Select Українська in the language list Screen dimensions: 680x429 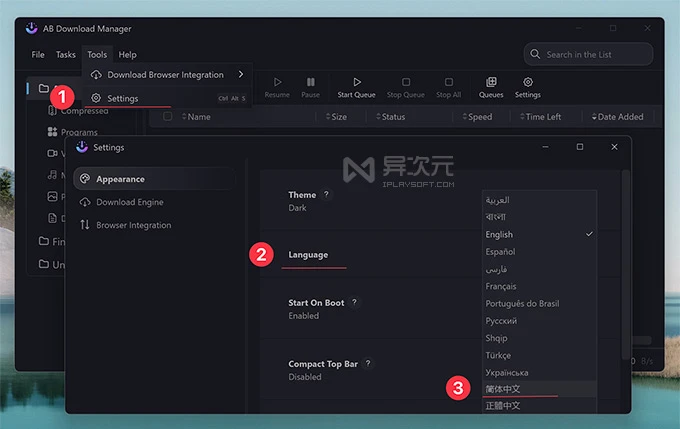pyautogui.click(x=539, y=373)
